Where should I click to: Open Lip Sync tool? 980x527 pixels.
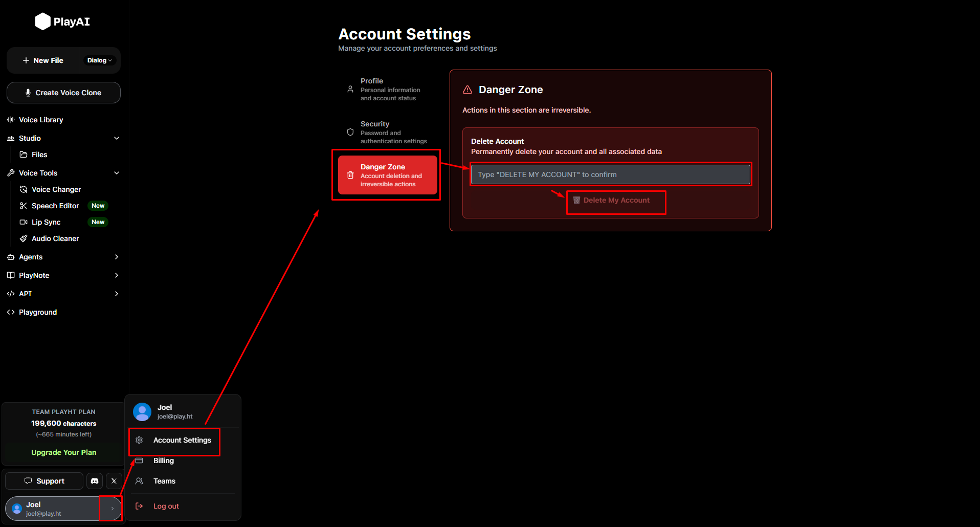[46, 222]
